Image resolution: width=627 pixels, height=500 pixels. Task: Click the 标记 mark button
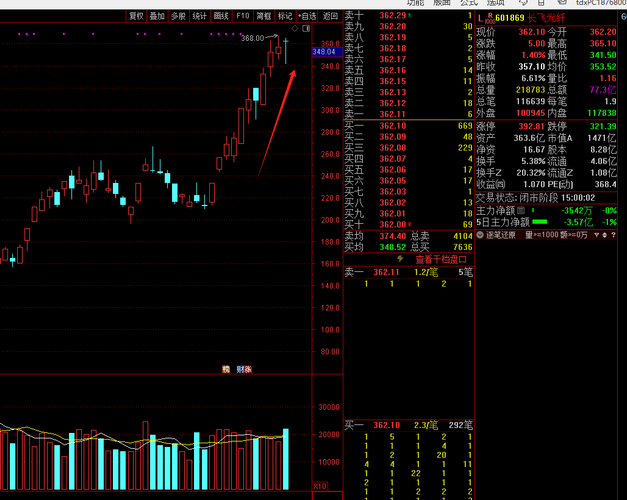[285, 16]
